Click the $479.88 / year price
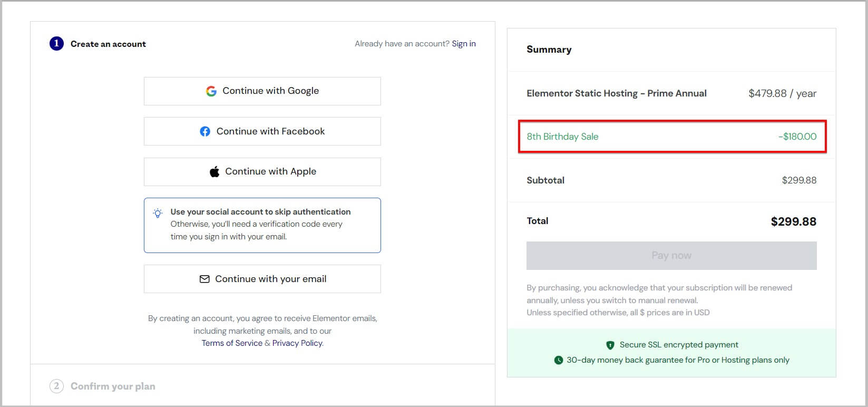The width and height of the screenshot is (868, 407). (x=783, y=93)
